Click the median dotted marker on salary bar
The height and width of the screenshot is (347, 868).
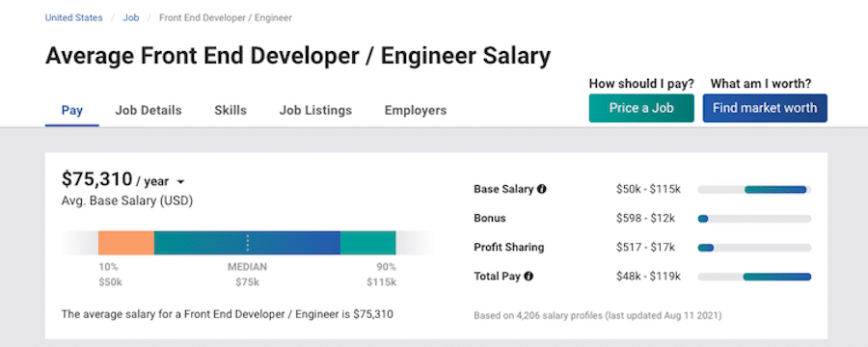[x=248, y=243]
